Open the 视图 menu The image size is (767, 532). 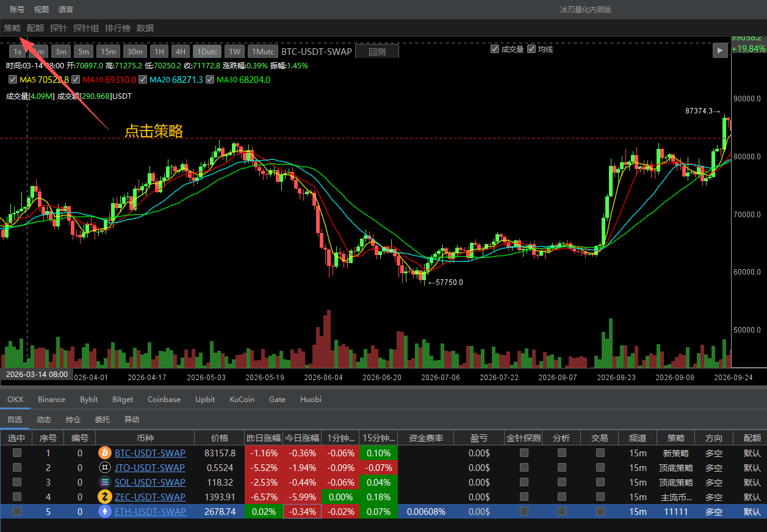41,9
